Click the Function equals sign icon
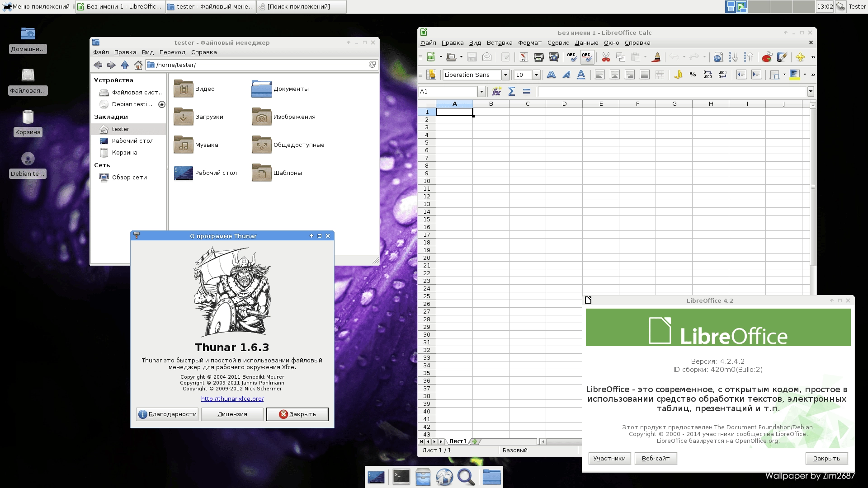Screen dimensions: 868x488 click(x=527, y=91)
